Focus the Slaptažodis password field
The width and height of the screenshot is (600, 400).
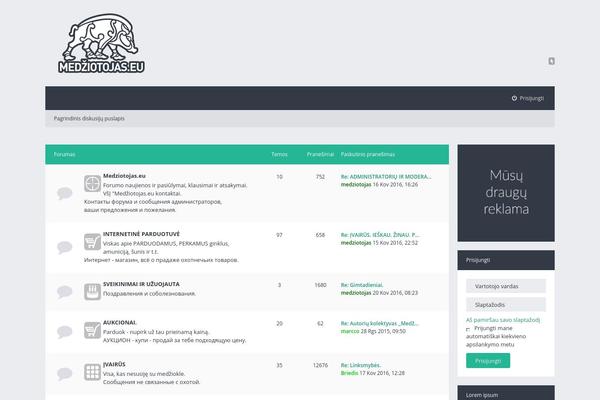pos(506,305)
